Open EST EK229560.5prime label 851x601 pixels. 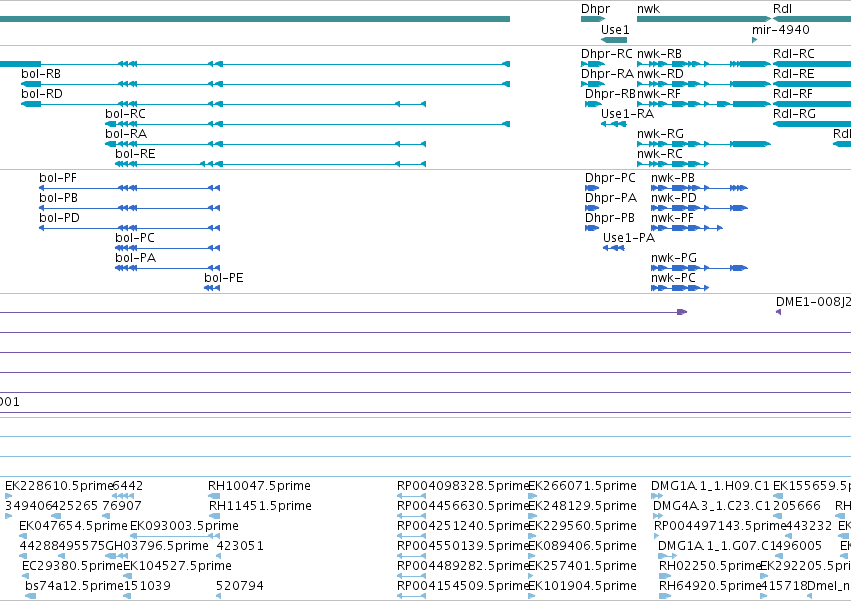coord(582,526)
